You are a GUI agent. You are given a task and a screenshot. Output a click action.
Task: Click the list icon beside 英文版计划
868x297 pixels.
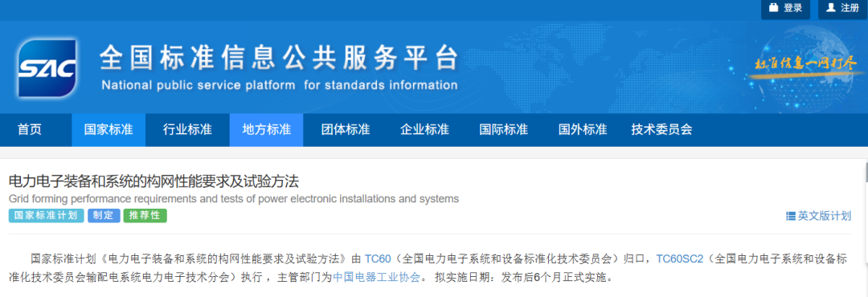click(791, 216)
